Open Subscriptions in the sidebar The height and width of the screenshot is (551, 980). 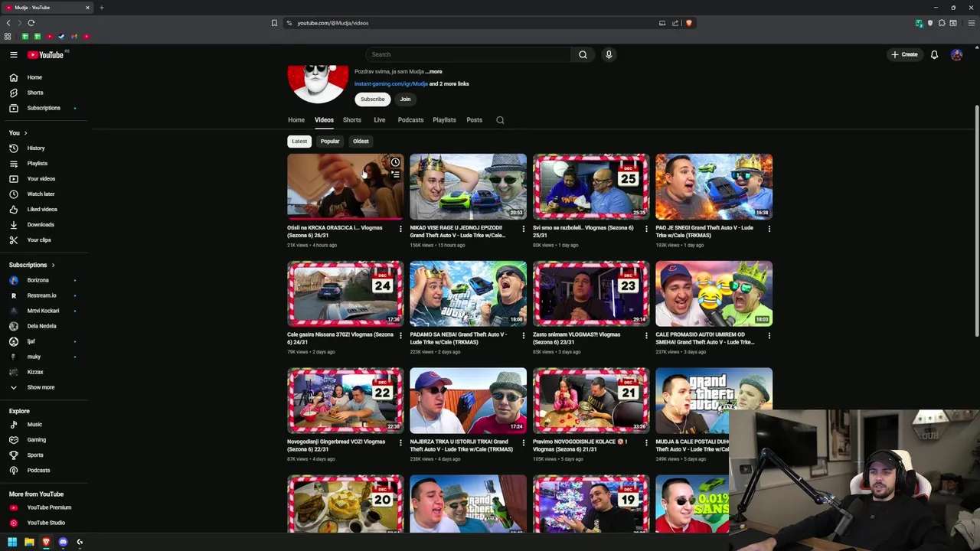coord(44,108)
